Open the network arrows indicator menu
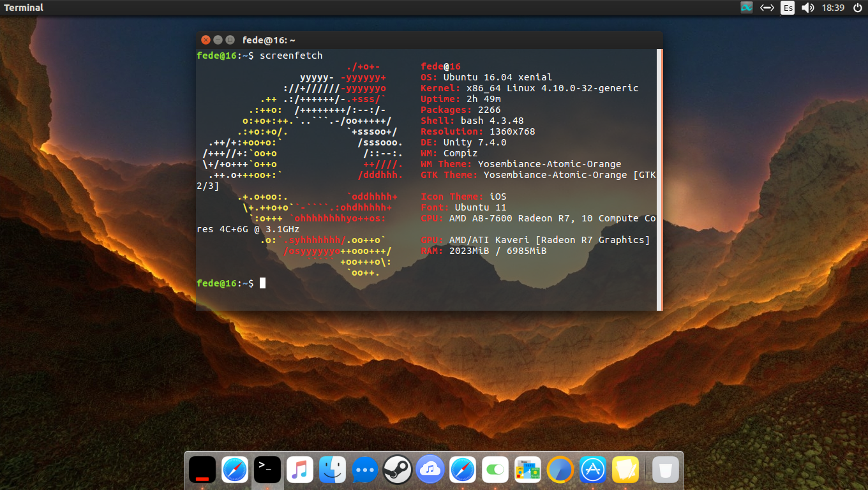Viewport: 868px width, 490px height. pos(767,8)
